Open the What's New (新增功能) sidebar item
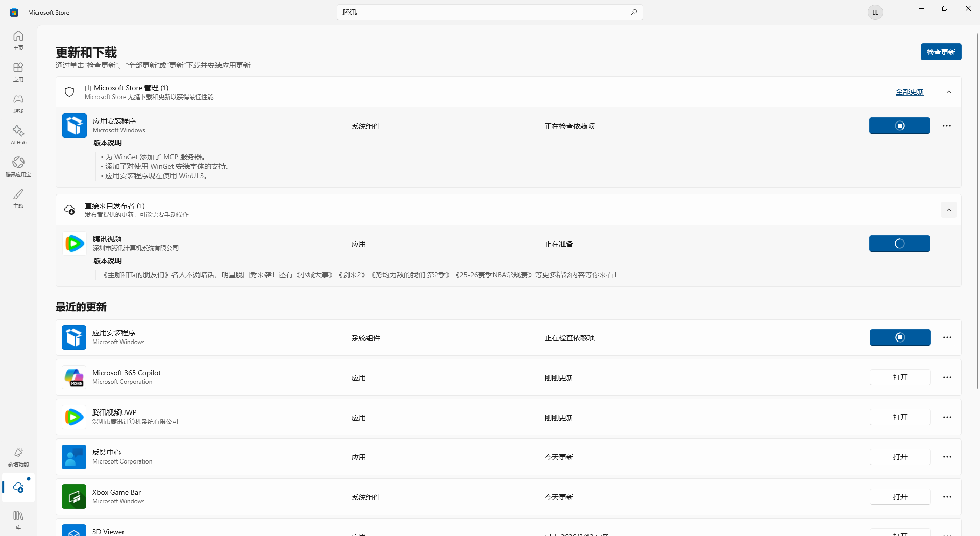Screen dimensions: 980x536 click(x=18, y=456)
